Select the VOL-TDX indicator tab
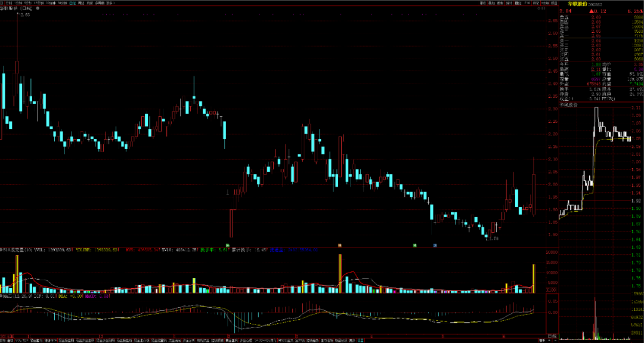This screenshot has height=343, width=644. (21, 340)
